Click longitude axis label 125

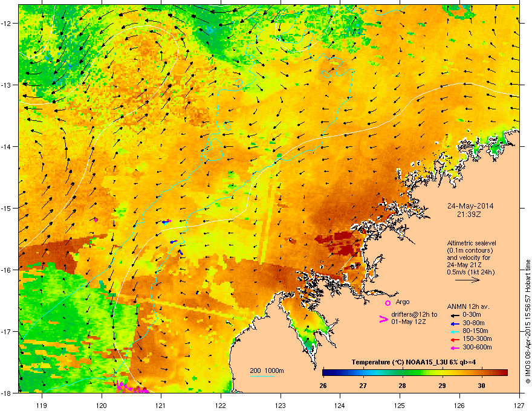pos(400,405)
